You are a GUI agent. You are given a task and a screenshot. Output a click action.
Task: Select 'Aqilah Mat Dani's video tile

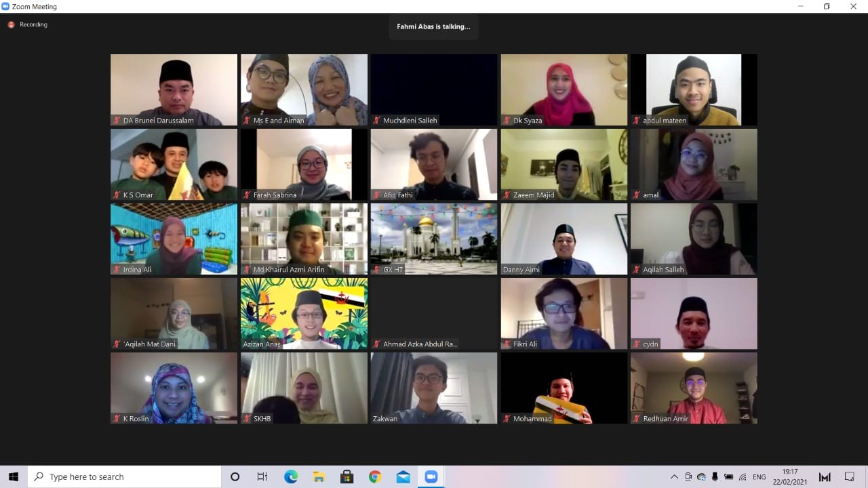174,313
